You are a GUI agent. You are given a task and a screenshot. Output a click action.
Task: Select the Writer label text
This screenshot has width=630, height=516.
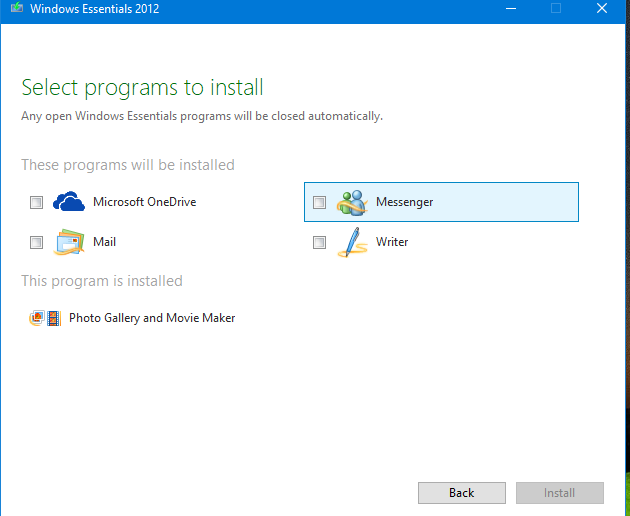[x=392, y=242]
